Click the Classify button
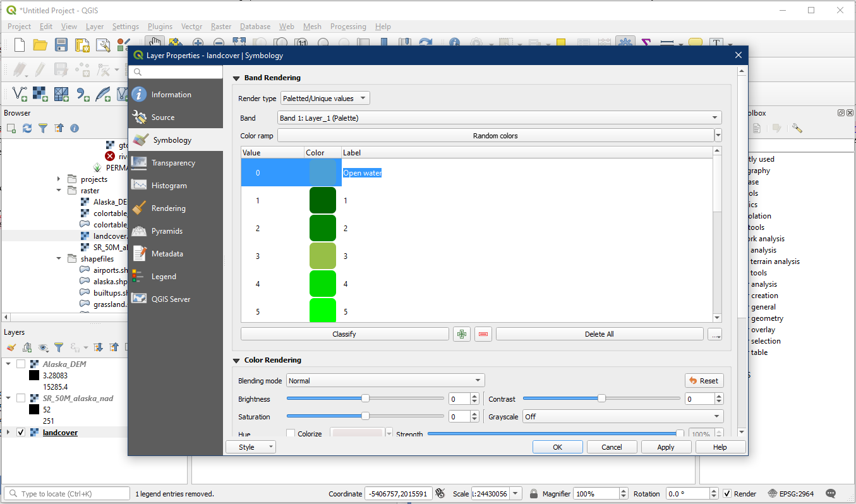Viewport: 856px width, 504px height. 344,334
